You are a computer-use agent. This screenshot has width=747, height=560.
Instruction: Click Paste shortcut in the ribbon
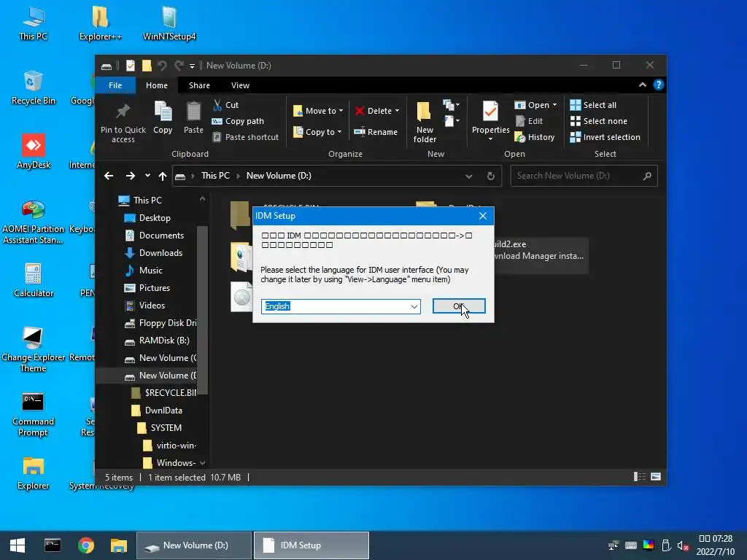click(x=245, y=137)
